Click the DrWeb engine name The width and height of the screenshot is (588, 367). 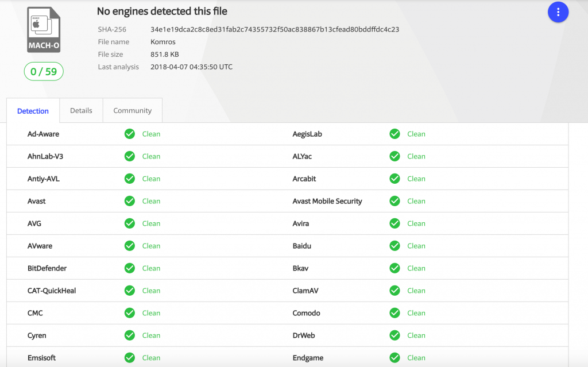[x=304, y=335]
